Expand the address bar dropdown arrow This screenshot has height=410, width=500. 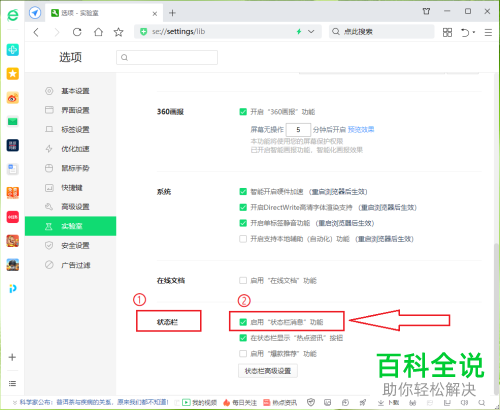(311, 32)
